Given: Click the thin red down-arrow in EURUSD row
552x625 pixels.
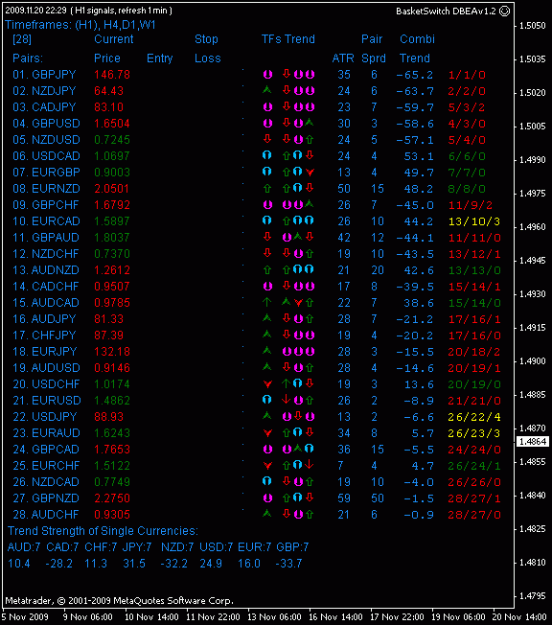Looking at the screenshot, I should point(286,399).
